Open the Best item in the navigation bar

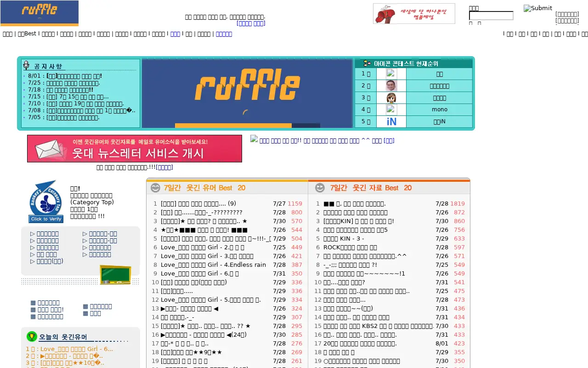pyautogui.click(x=27, y=34)
